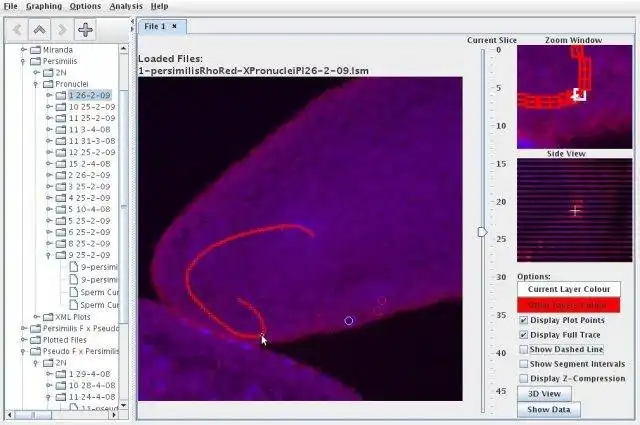Click the Show Data button

click(549, 409)
